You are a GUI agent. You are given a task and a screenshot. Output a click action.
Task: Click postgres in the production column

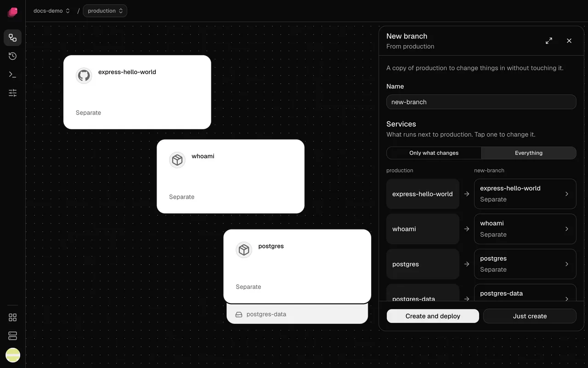(423, 264)
